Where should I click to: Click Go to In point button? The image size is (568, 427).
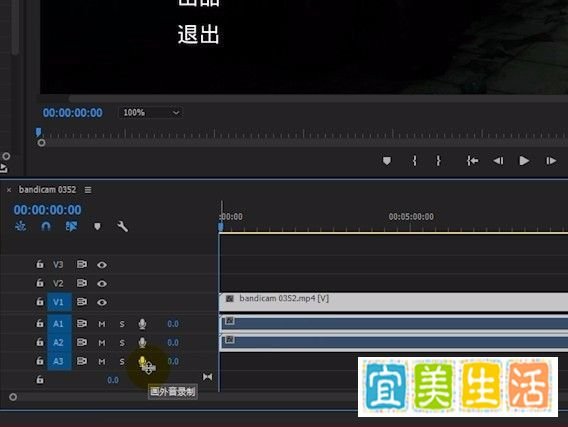pos(472,160)
